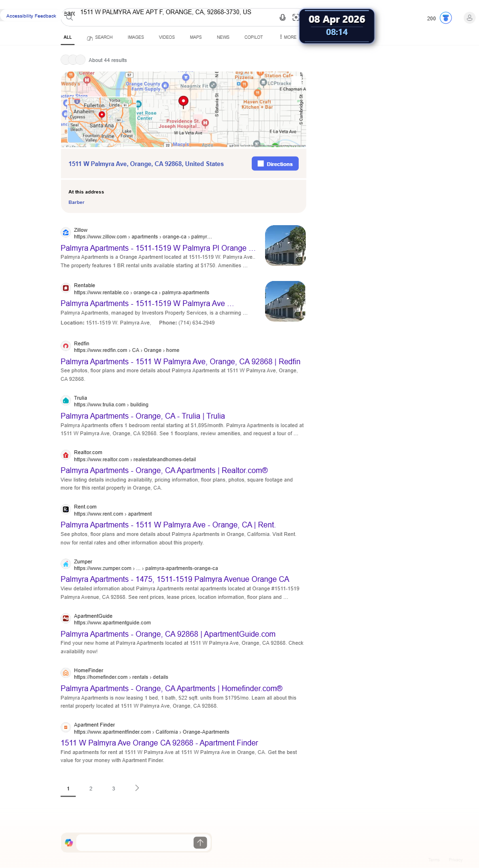Image resolution: width=479 pixels, height=868 pixels.
Task: Click the Zillow favicon
Action: tap(66, 233)
